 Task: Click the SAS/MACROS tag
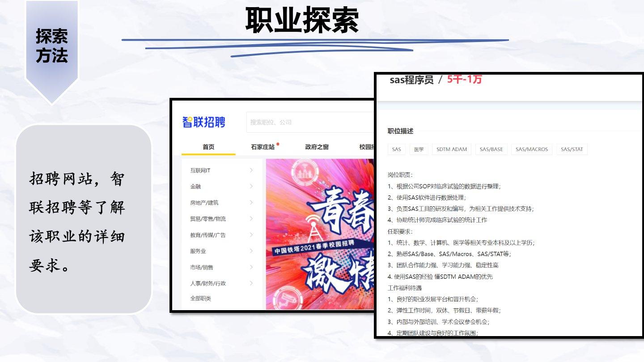tap(531, 149)
